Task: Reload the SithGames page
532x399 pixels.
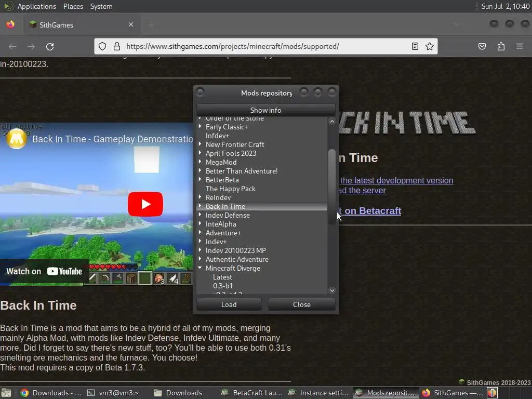Action: 50,46
